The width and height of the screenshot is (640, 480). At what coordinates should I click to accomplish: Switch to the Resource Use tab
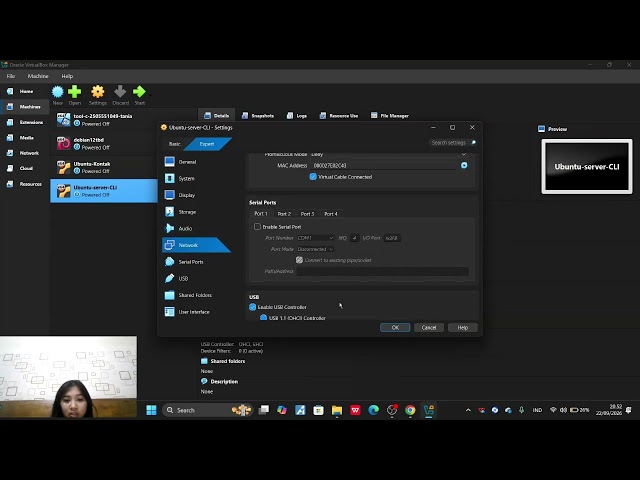click(x=339, y=116)
